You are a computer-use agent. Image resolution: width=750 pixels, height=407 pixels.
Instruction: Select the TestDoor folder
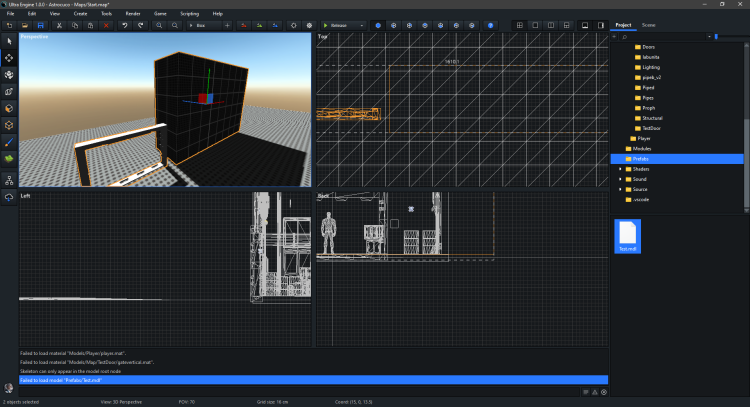coord(651,128)
